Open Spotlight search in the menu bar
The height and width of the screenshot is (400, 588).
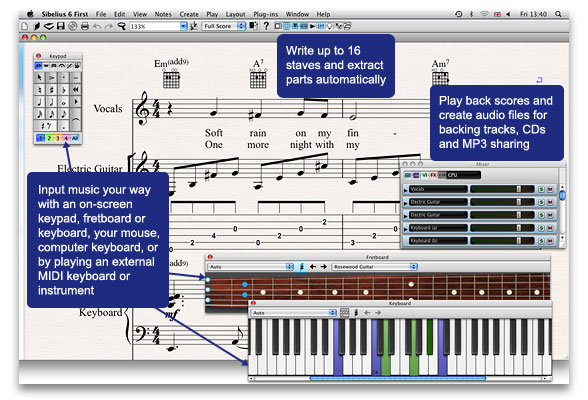(x=558, y=14)
